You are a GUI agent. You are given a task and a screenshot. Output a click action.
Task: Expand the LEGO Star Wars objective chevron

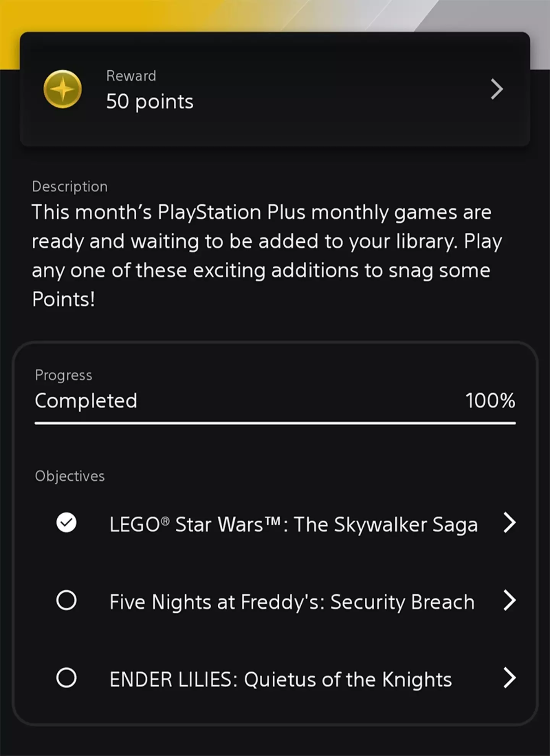pos(509,522)
